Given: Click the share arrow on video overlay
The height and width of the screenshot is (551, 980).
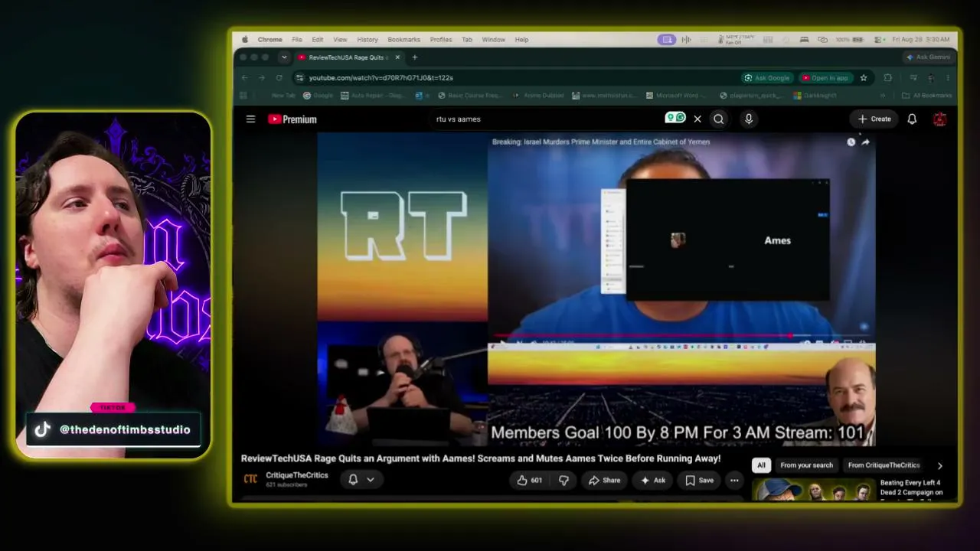Looking at the screenshot, I should [865, 142].
